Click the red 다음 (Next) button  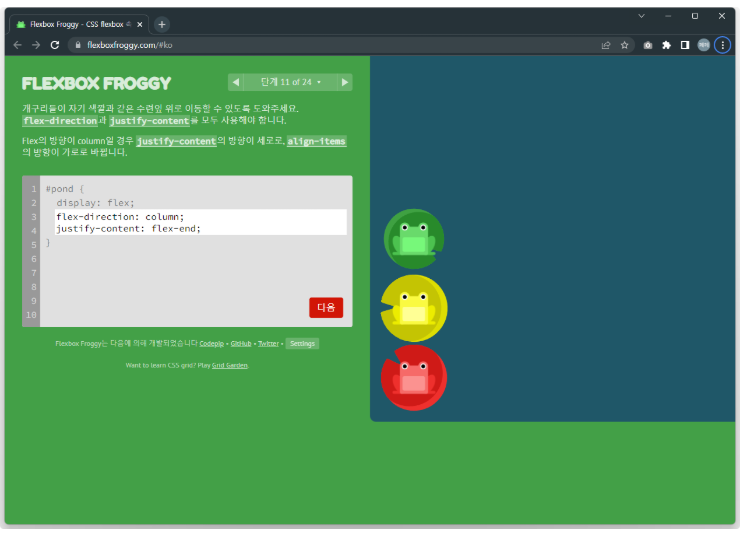pos(326,308)
